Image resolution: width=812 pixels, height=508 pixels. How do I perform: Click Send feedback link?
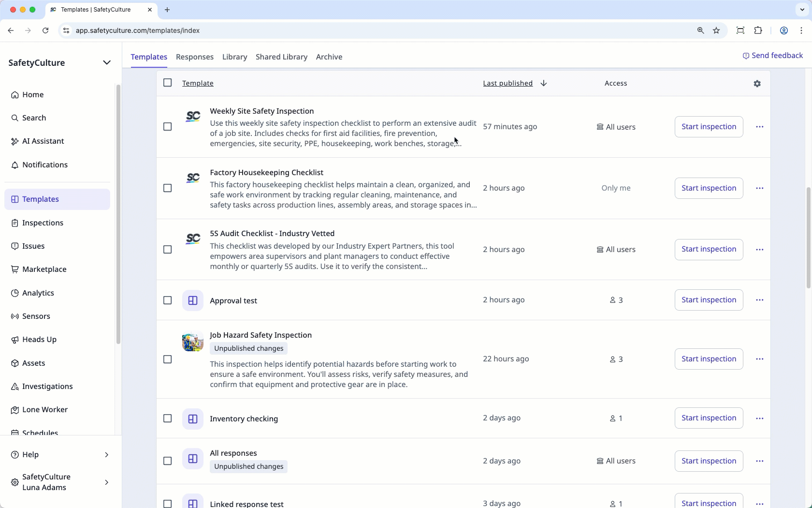[x=772, y=56]
